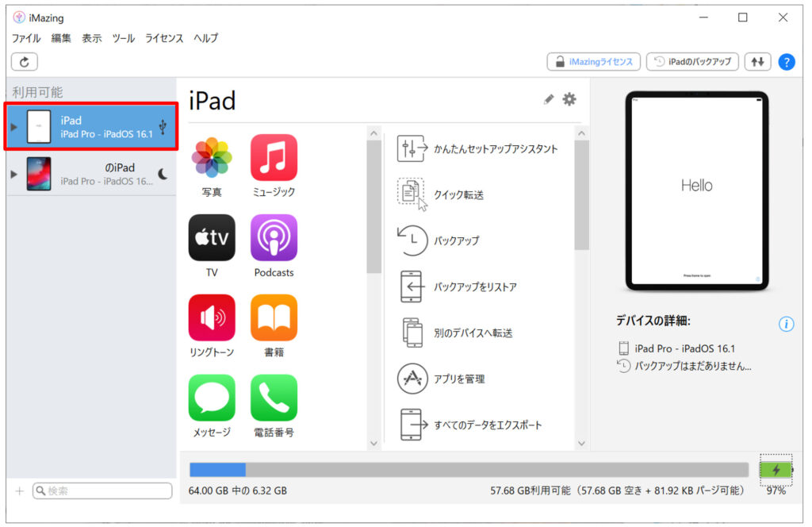812x527 pixels.
Task: Open the Apple TV app icon
Action: (211, 237)
